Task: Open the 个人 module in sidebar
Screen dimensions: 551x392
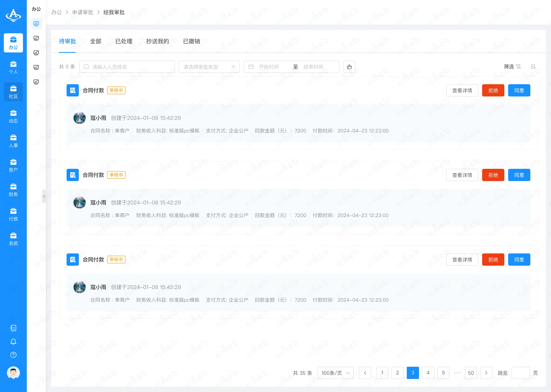Action: (x=13, y=67)
